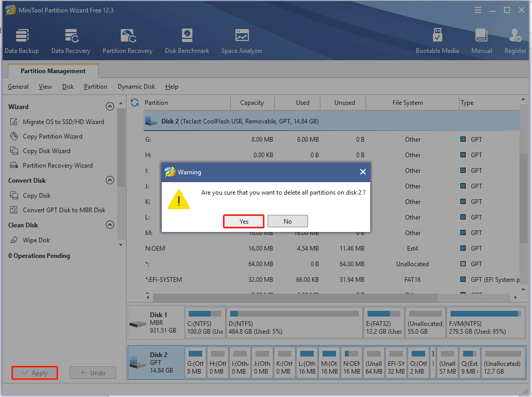This screenshot has height=397, width=532.
Task: Select the C:(NTFS) block on Disk 1
Action: [205, 323]
